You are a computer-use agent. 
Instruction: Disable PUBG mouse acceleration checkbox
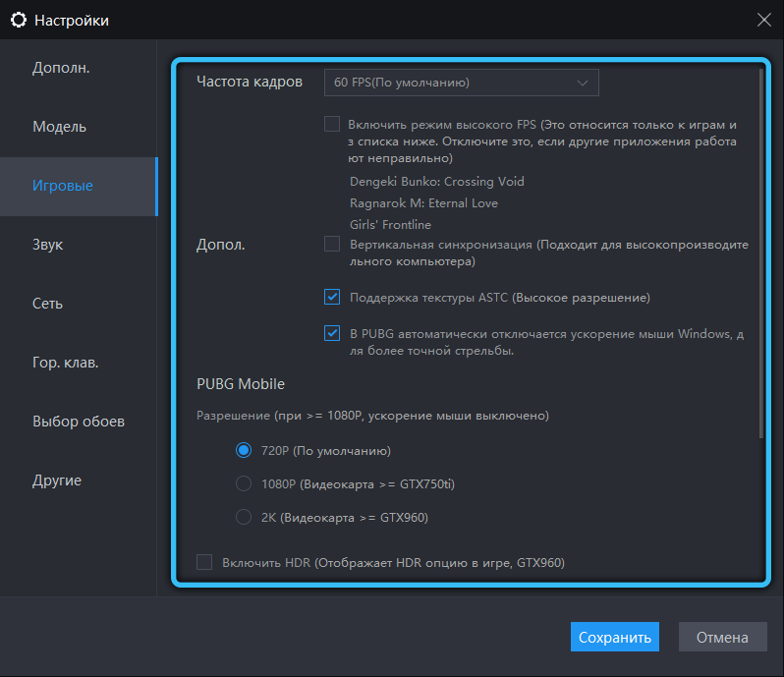pos(332,334)
